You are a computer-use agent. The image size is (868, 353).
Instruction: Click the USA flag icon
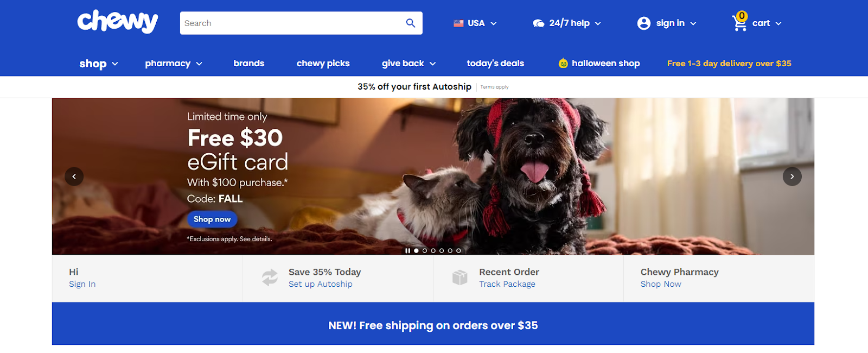[x=458, y=23]
